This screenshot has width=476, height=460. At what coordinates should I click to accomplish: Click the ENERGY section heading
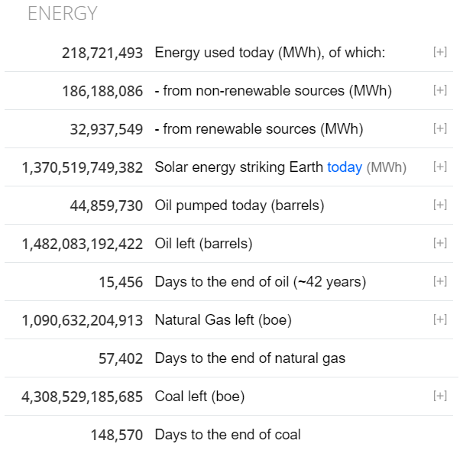(x=63, y=14)
